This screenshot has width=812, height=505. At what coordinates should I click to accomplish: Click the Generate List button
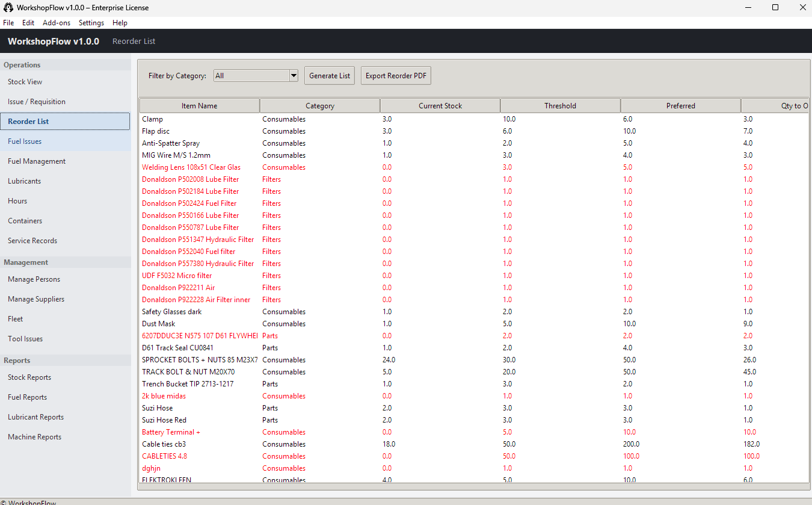tap(329, 75)
